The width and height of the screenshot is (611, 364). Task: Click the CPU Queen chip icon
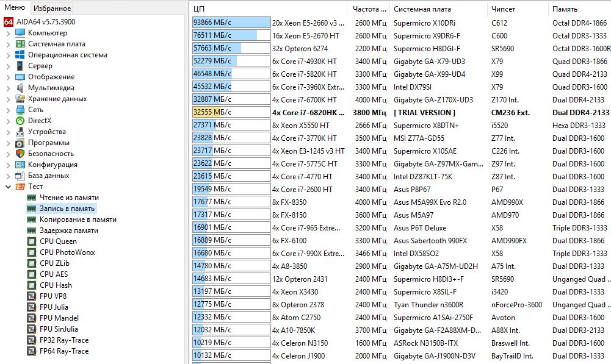tap(32, 241)
